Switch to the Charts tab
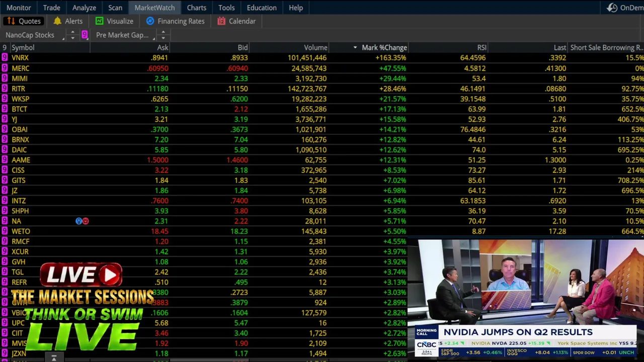 tap(197, 8)
